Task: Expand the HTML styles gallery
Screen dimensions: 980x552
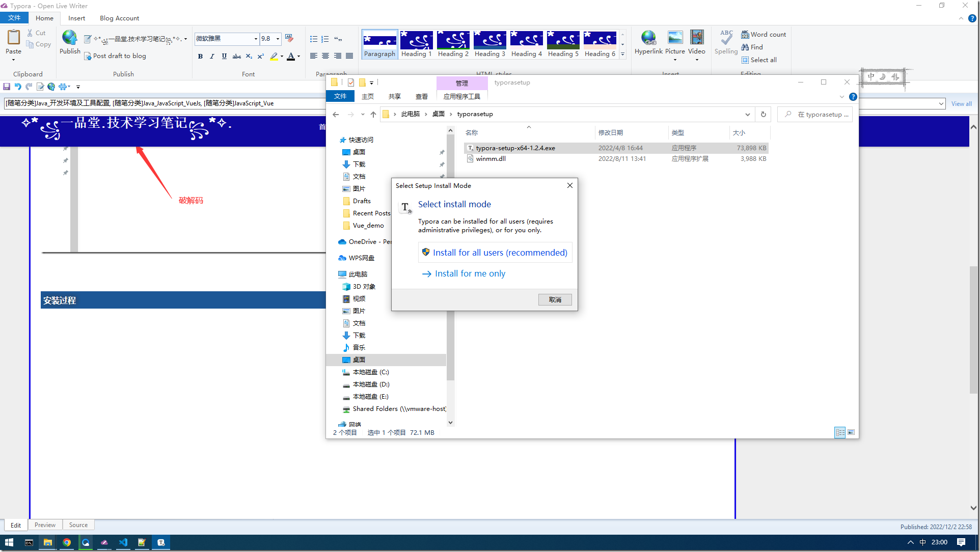Action: pos(622,54)
